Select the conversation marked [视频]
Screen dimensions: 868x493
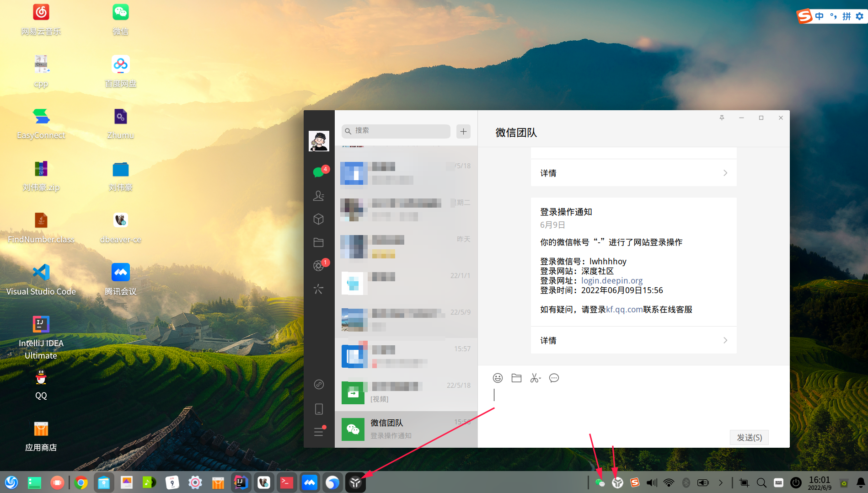point(406,393)
